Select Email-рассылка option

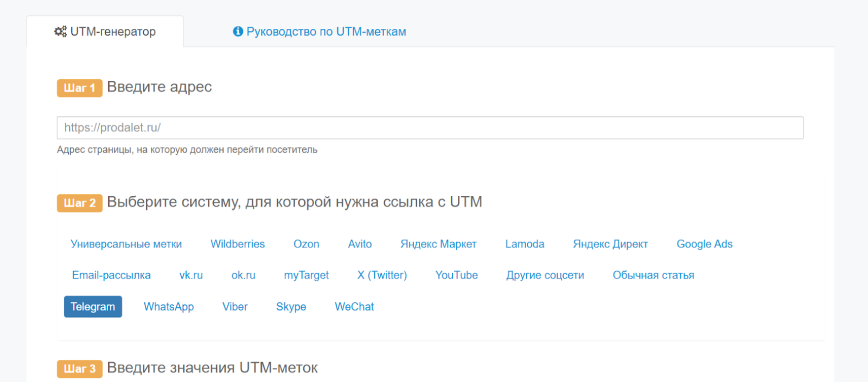(x=111, y=275)
